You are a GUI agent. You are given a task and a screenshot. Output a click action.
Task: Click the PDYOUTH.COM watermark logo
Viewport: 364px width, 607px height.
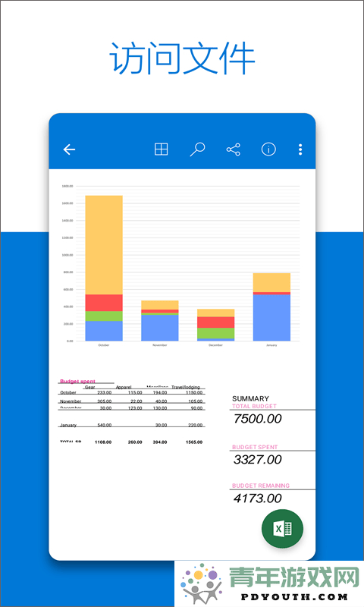point(270,583)
